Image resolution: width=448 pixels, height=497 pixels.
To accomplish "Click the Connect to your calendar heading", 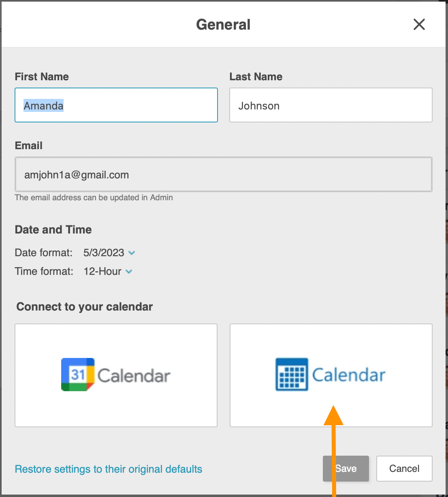I will coord(84,306).
